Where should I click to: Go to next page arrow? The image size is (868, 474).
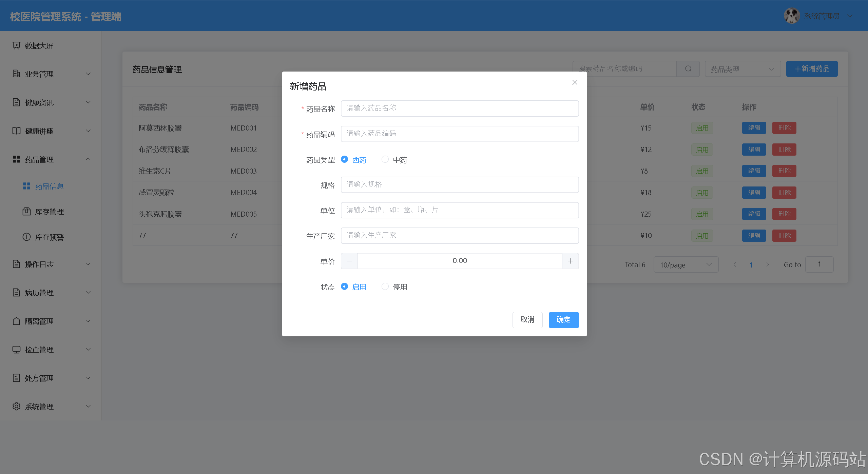pos(768,264)
